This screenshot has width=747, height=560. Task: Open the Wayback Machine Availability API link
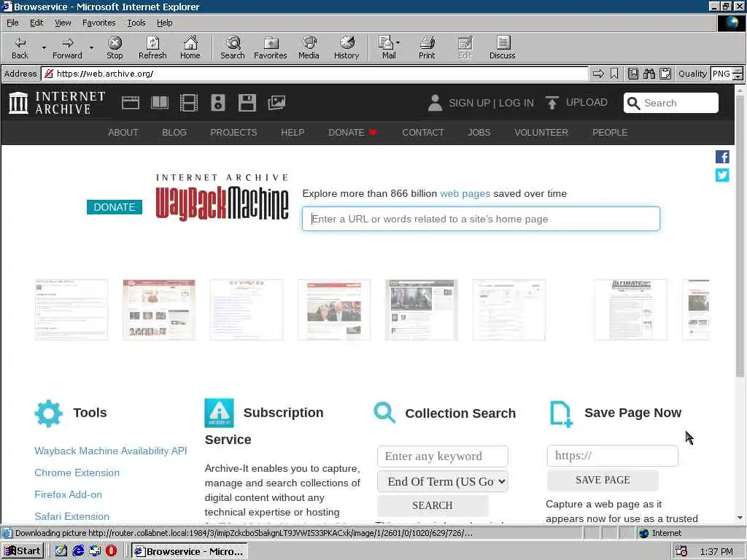click(111, 451)
